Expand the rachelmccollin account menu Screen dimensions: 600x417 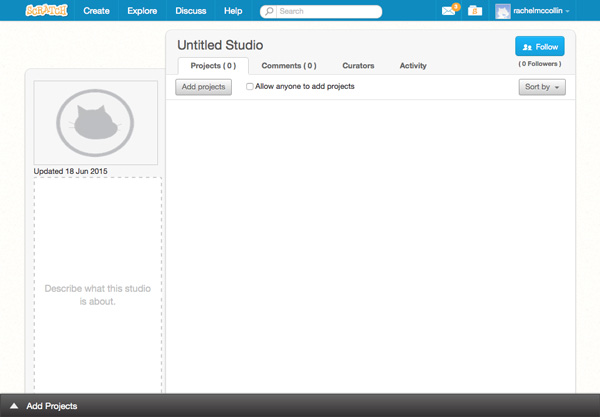point(541,11)
